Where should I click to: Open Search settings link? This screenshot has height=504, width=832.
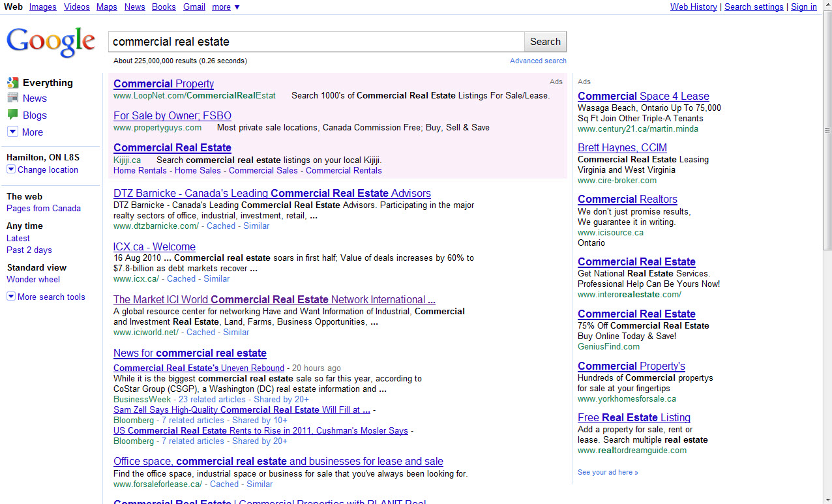[x=754, y=7]
